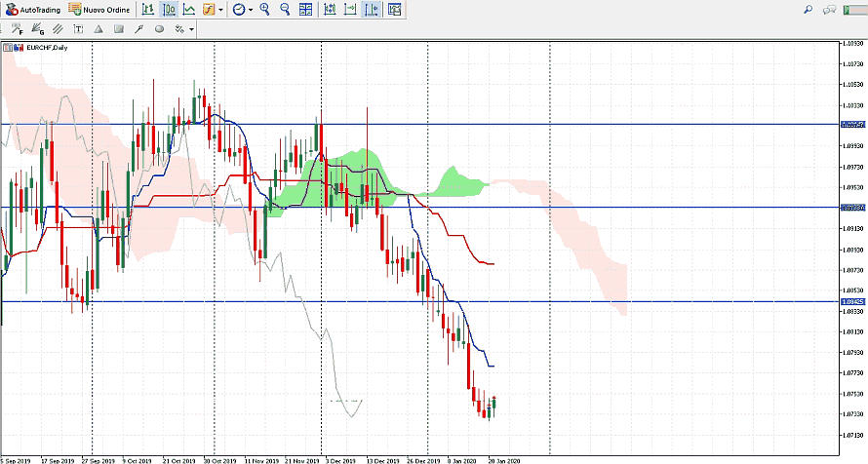Select the line chart view icon
This screenshot has width=868, height=464.
(x=188, y=9)
